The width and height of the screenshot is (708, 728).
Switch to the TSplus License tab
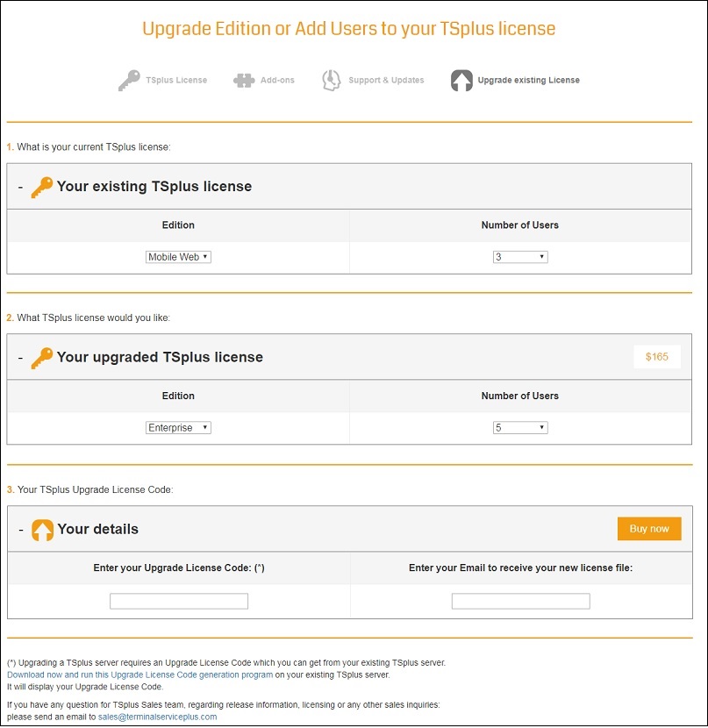pos(178,81)
